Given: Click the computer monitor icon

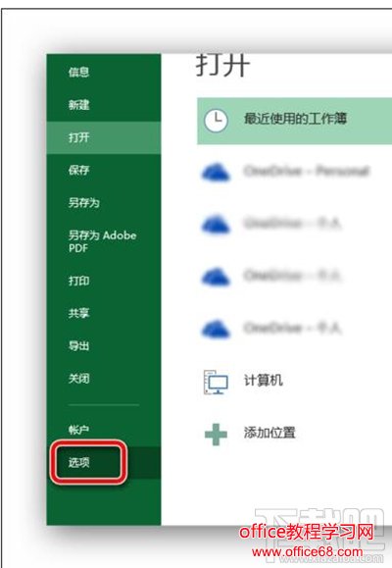Looking at the screenshot, I should point(216,382).
